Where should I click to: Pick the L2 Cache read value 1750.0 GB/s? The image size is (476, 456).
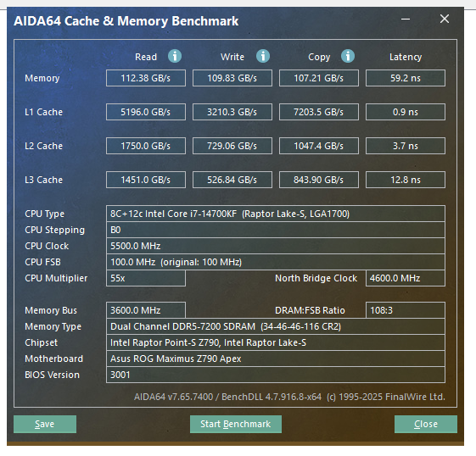tap(146, 146)
